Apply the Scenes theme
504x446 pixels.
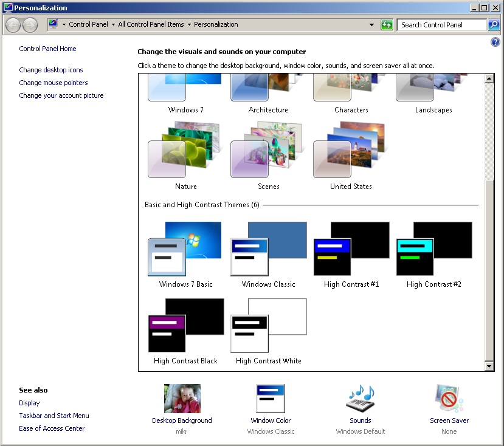coord(268,156)
